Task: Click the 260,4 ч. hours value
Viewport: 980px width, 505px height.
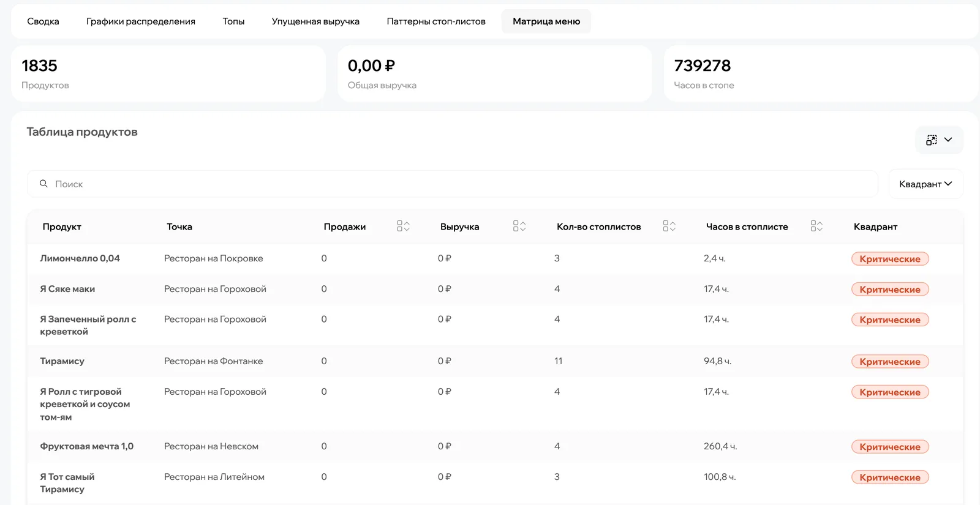Action: (720, 446)
